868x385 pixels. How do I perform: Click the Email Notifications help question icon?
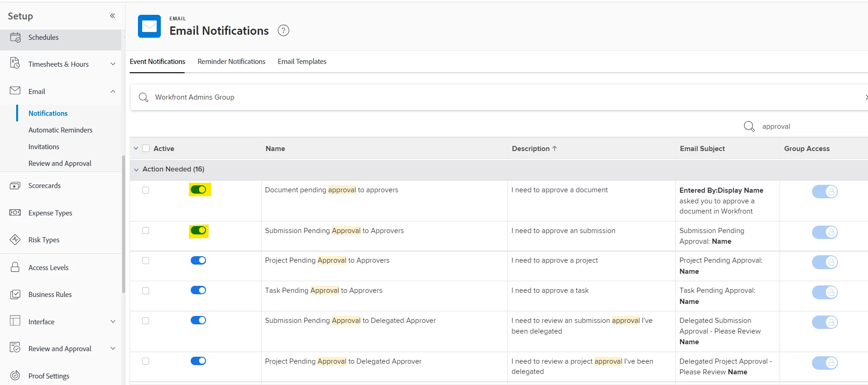point(283,31)
